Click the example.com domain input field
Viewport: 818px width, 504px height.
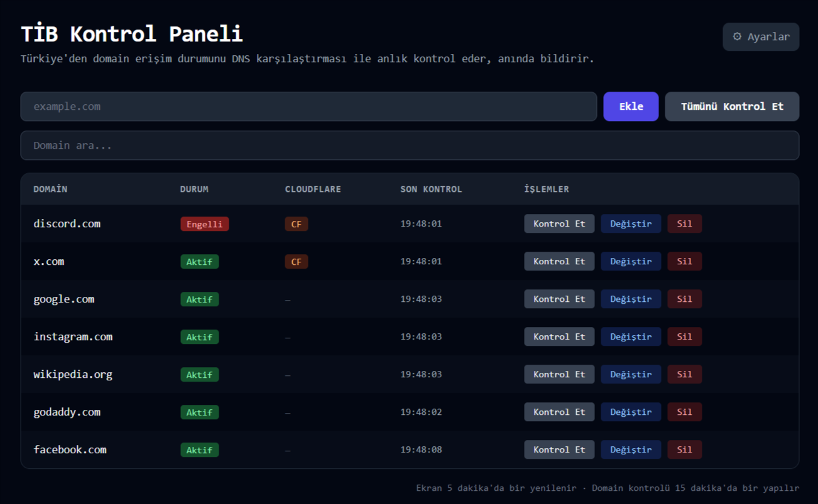[x=308, y=107]
